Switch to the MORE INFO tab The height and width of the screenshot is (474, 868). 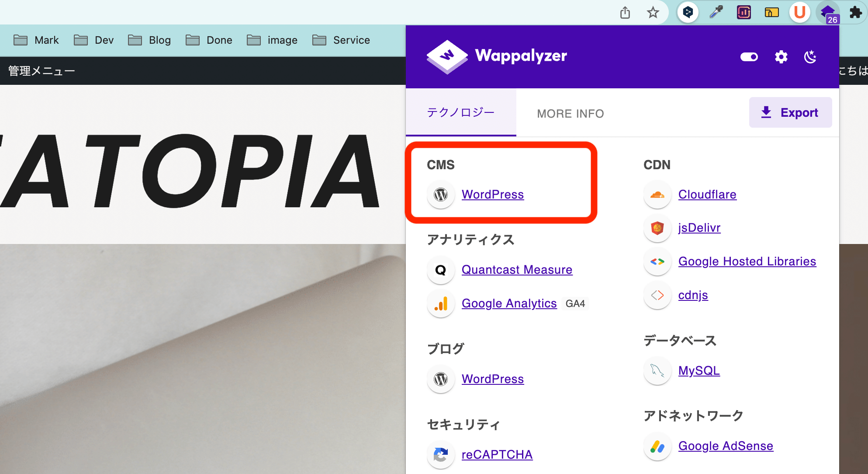click(570, 114)
